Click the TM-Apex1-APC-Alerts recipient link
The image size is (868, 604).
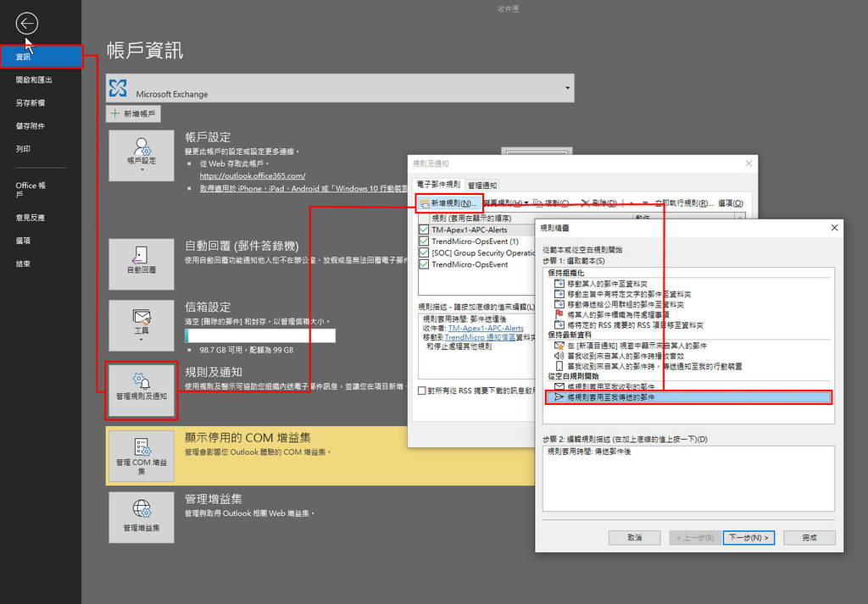tap(486, 328)
